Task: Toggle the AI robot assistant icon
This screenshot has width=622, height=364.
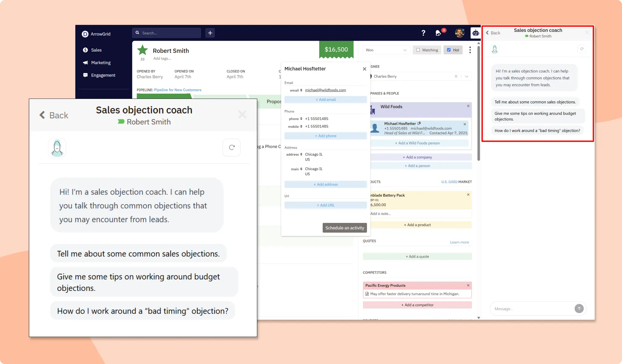Action: (x=475, y=33)
